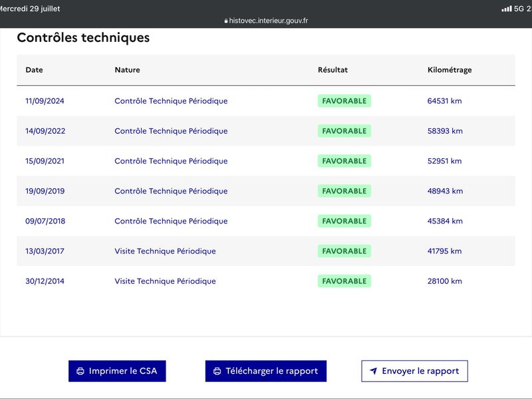Viewport: 532px width, 399px height.
Task: Click the paper plane icon in Envoyer le rapport
Action: [x=373, y=371]
